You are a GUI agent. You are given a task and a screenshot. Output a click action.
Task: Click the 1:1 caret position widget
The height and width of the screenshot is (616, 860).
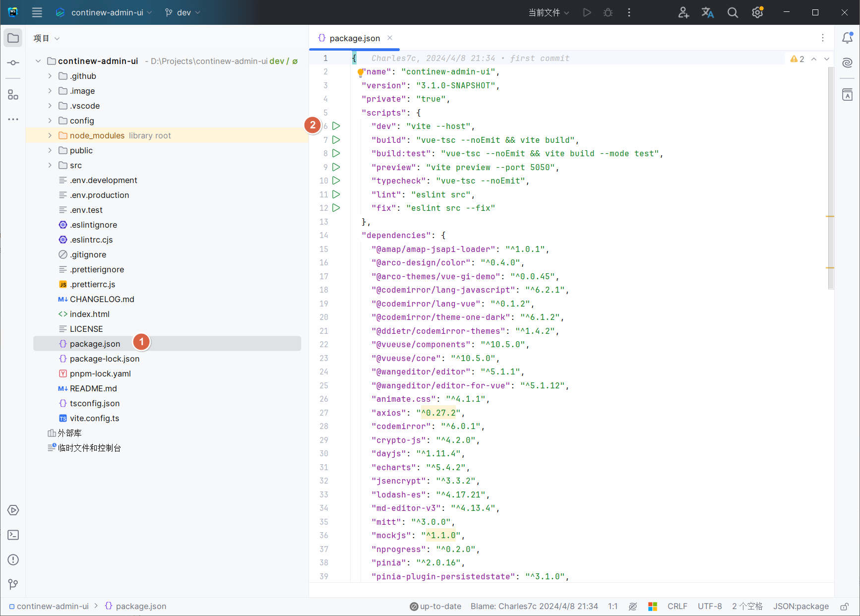click(x=613, y=607)
